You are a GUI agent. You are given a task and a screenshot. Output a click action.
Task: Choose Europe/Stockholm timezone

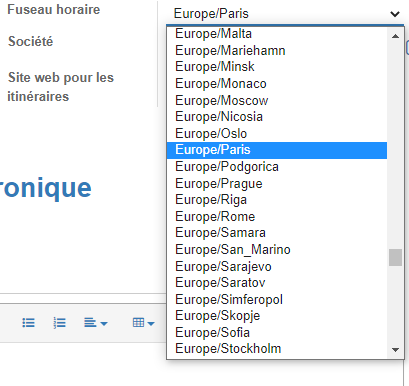(x=277, y=349)
